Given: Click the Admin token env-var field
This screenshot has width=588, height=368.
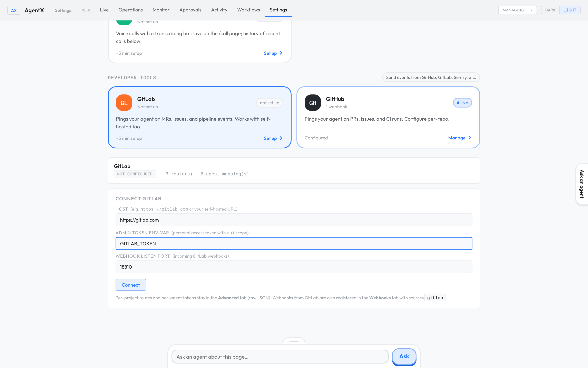Looking at the screenshot, I should [294, 243].
